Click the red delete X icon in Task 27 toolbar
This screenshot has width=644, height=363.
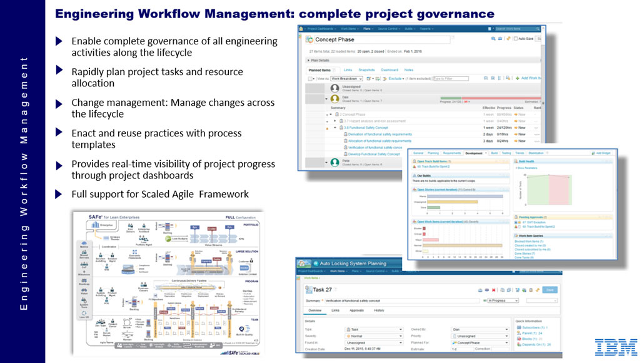point(494,290)
